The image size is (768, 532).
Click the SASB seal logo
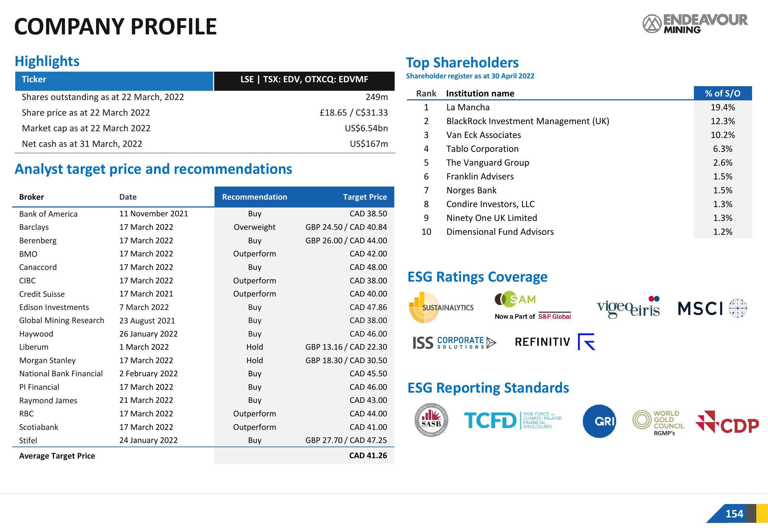pyautogui.click(x=431, y=420)
